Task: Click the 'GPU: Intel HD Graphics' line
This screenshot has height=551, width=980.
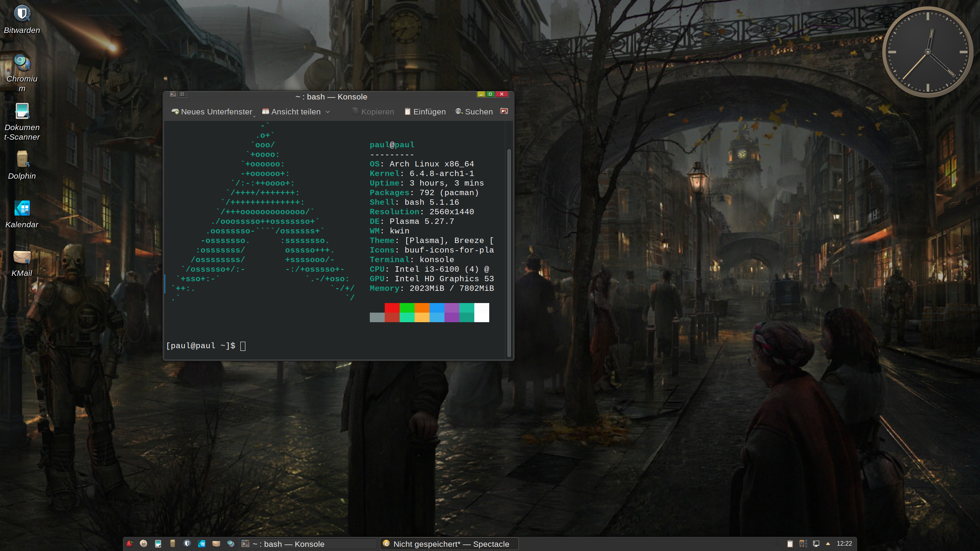Action: [432, 279]
